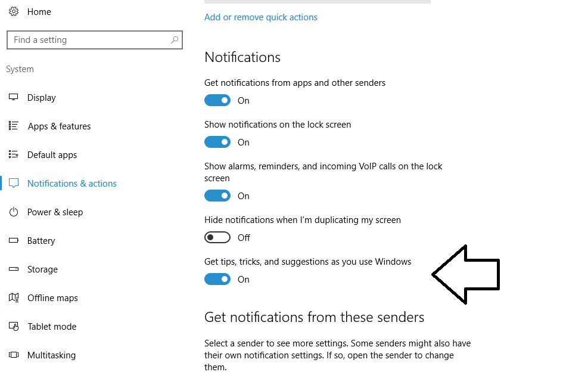
Task: Go to Home settings label
Action: click(x=39, y=12)
